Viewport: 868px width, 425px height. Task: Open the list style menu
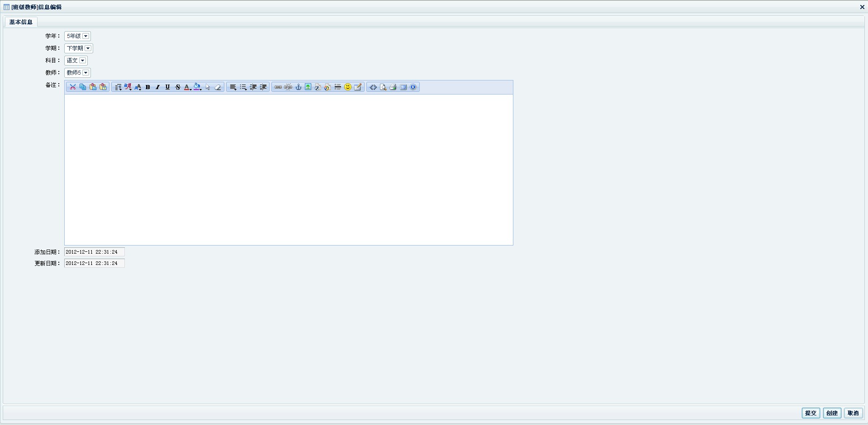pos(243,87)
